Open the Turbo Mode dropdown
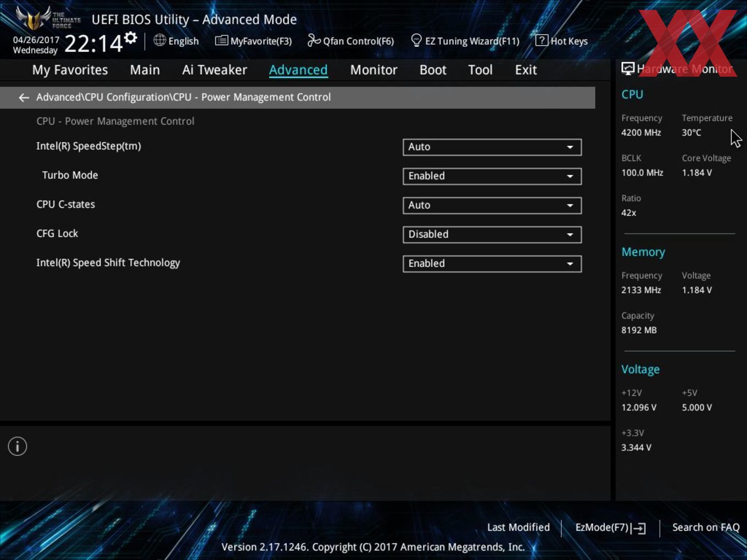747x560 pixels. pos(492,176)
